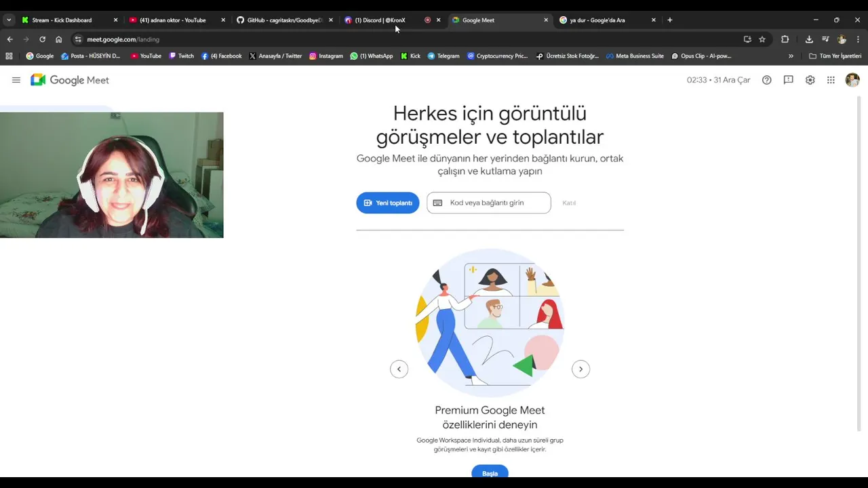Start a new meeting with Yeni toplantı
The image size is (868, 488).
pos(388,203)
